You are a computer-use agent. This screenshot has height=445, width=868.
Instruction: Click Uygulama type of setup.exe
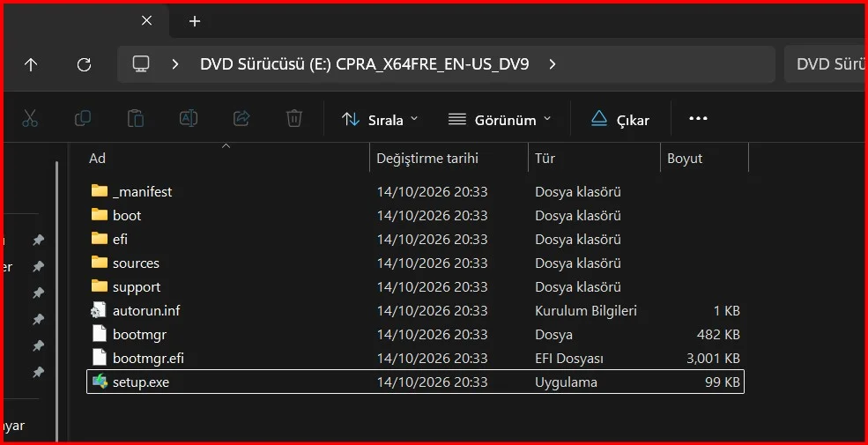pyautogui.click(x=566, y=382)
